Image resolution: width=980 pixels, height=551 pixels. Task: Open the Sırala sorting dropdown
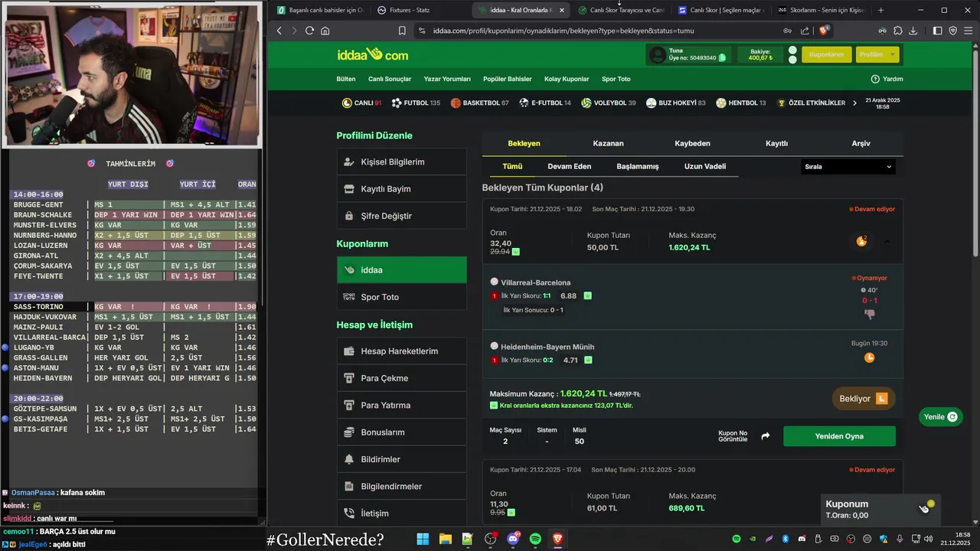848,167
